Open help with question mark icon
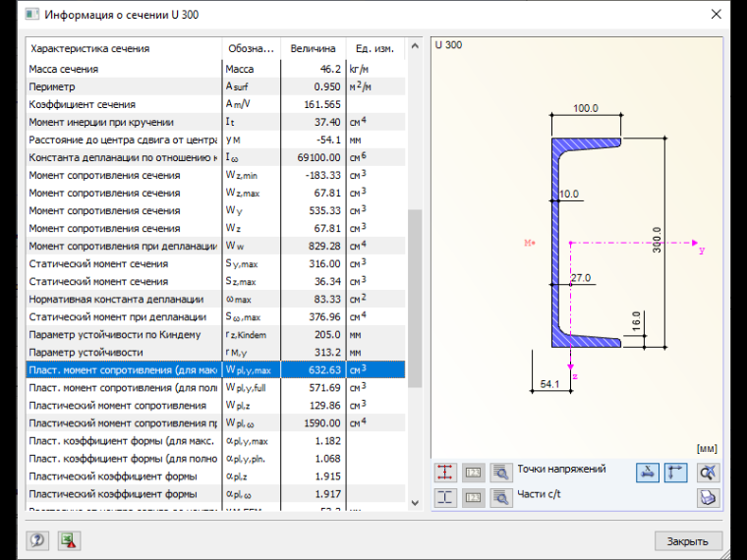This screenshot has width=747, height=560. (x=37, y=540)
